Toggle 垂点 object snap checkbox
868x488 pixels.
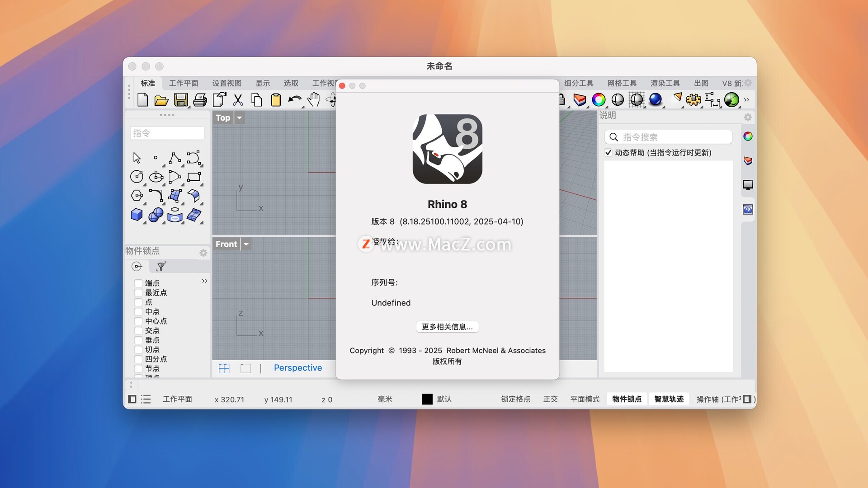coord(138,340)
